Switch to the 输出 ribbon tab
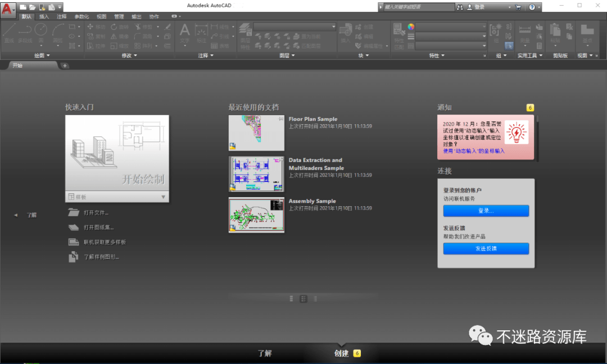607x364 pixels. tap(136, 17)
